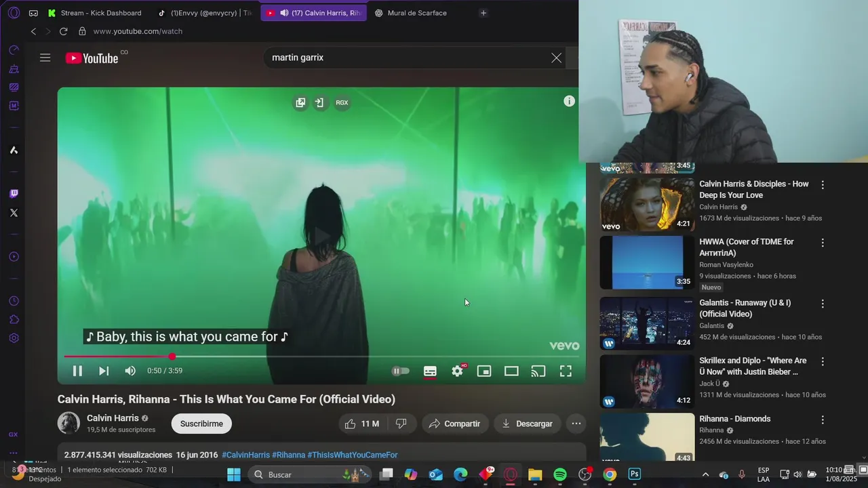The image size is (868, 488).
Task: Click the #CalvinHarris hashtag
Action: pos(245,455)
